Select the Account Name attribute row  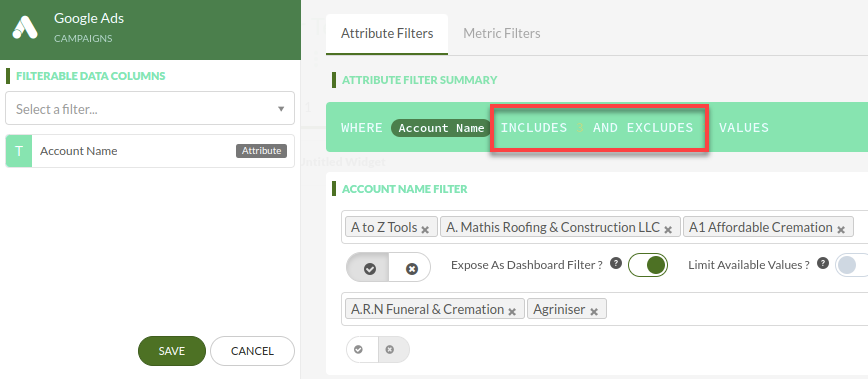(x=150, y=151)
